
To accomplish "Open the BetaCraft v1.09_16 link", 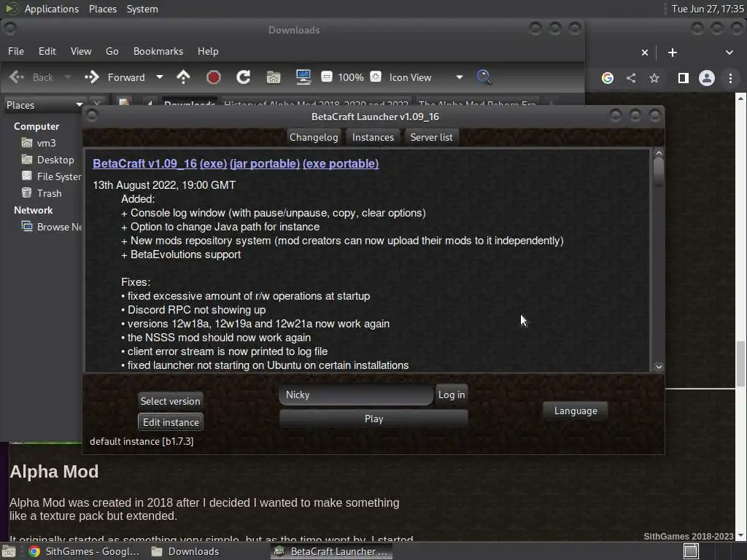I will [x=145, y=163].
